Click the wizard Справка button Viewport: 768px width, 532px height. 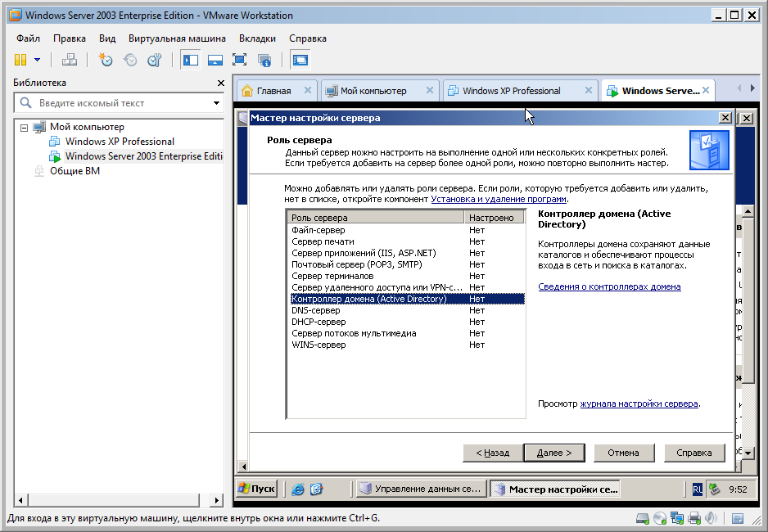click(x=694, y=453)
